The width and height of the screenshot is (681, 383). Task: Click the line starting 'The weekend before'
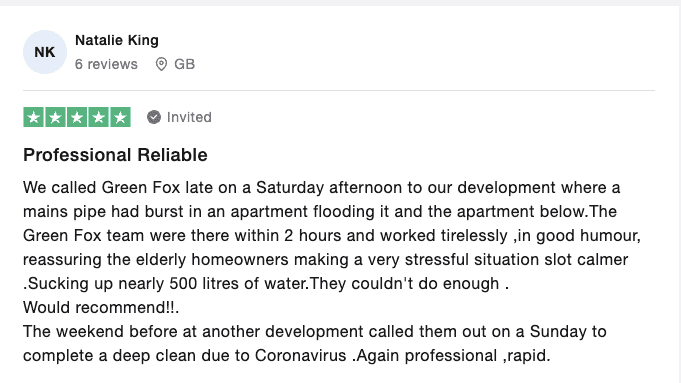coord(315,332)
